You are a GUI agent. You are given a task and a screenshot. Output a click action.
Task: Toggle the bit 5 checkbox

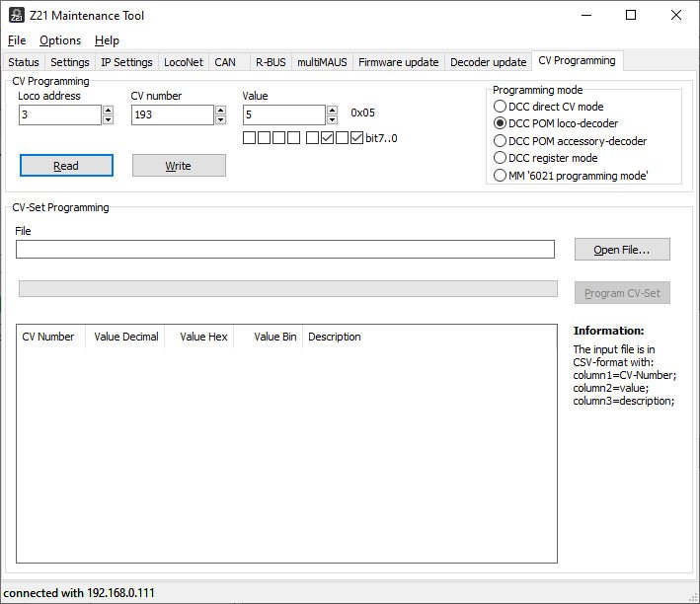pyautogui.click(x=278, y=138)
